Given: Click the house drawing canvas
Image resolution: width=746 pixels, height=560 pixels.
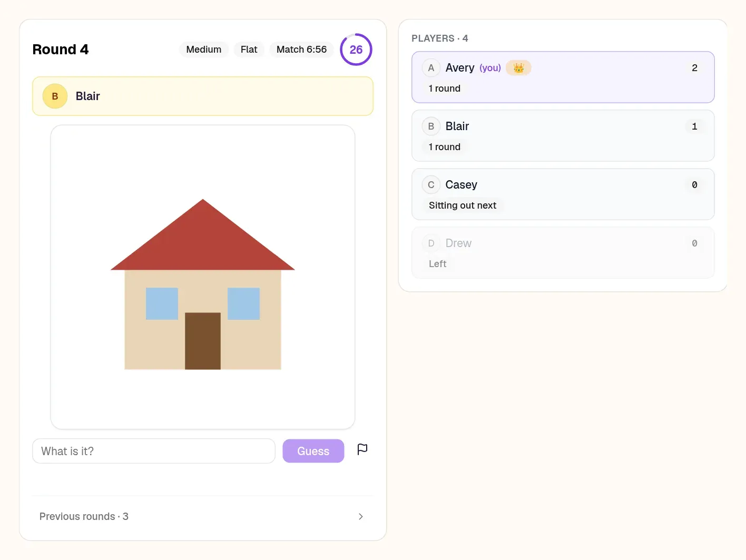Looking at the screenshot, I should pyautogui.click(x=203, y=277).
